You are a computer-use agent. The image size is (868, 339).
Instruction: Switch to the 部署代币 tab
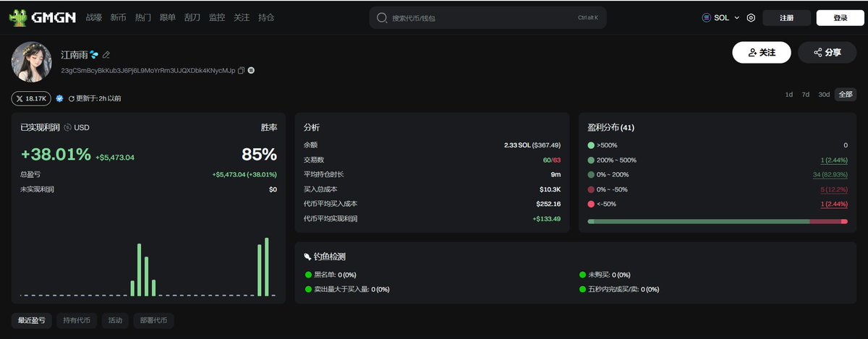(x=154, y=320)
